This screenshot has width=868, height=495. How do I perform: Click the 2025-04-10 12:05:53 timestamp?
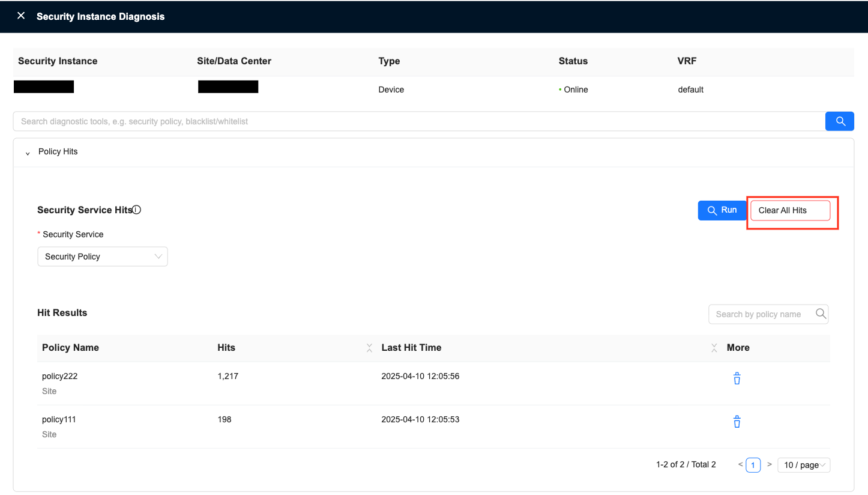point(420,420)
